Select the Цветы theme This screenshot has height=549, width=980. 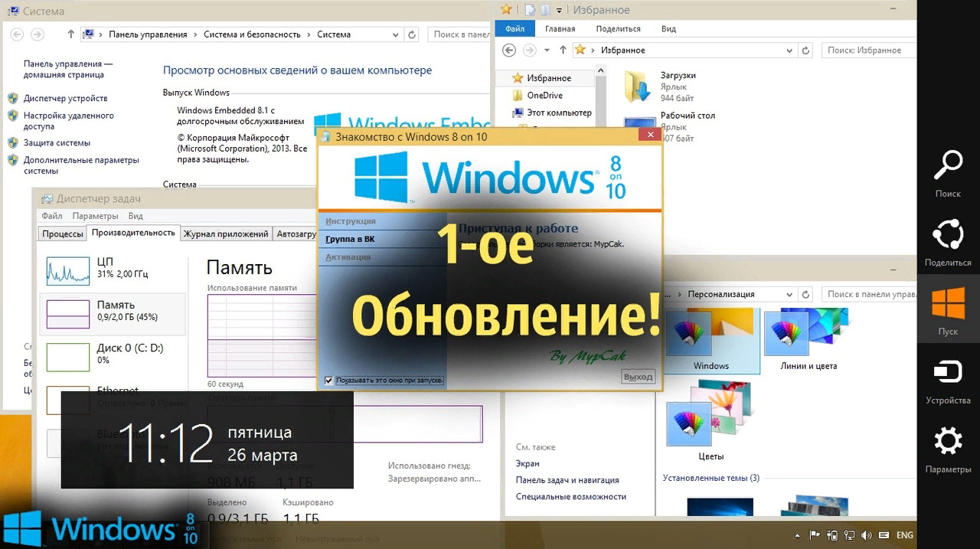pyautogui.click(x=711, y=421)
